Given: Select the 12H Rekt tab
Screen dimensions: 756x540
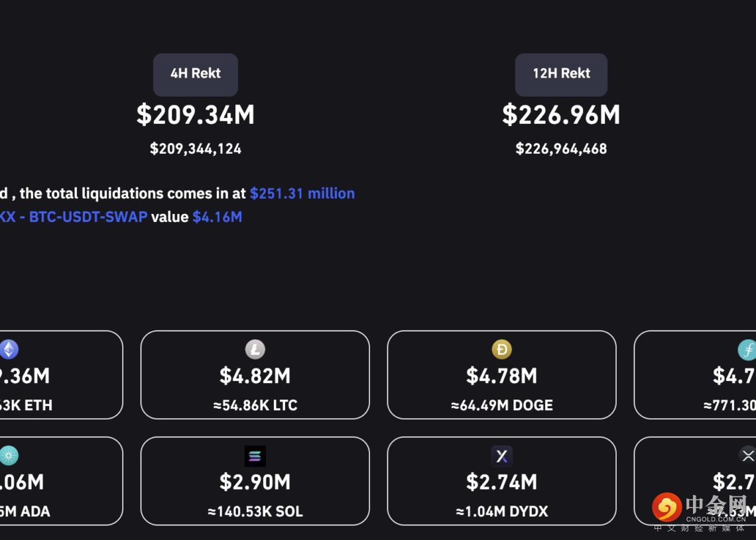Looking at the screenshot, I should 561,74.
